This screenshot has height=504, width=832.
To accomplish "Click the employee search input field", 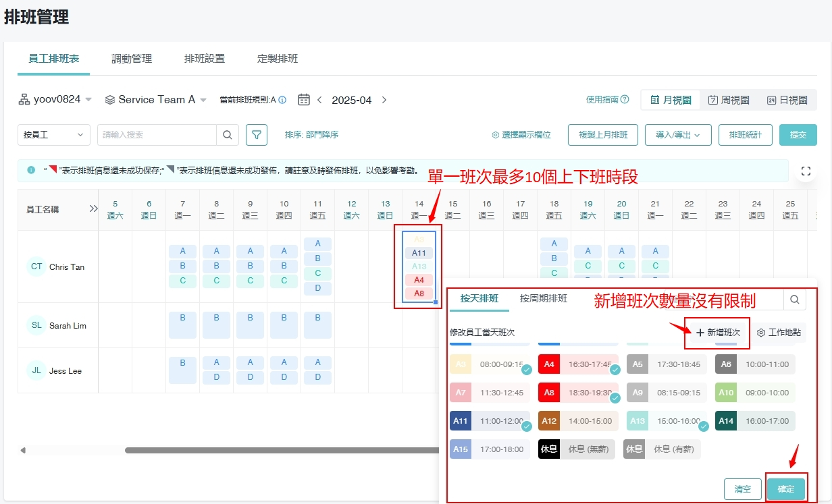I will (157, 135).
